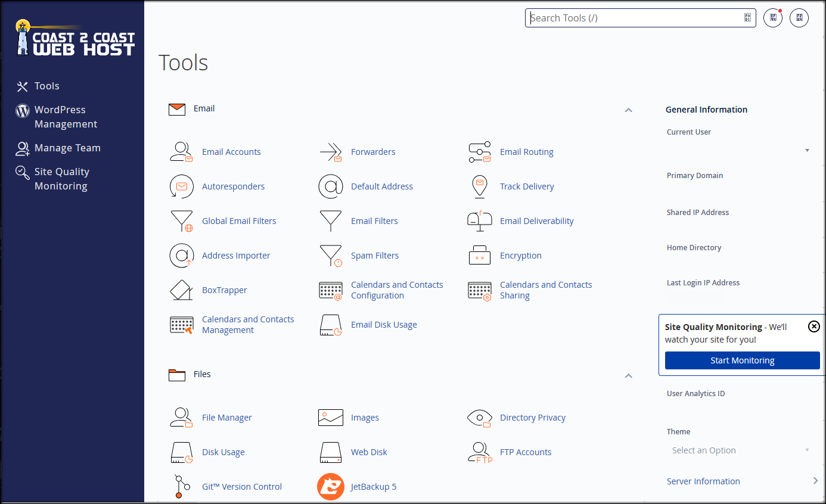Launch the JetBackup 5 icon

(x=330, y=487)
